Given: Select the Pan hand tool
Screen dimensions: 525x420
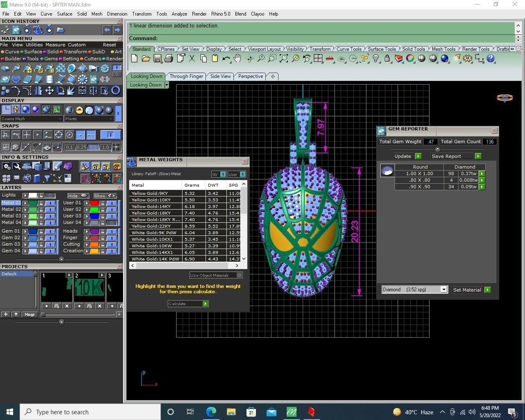Looking at the screenshot, I should coord(237,59).
